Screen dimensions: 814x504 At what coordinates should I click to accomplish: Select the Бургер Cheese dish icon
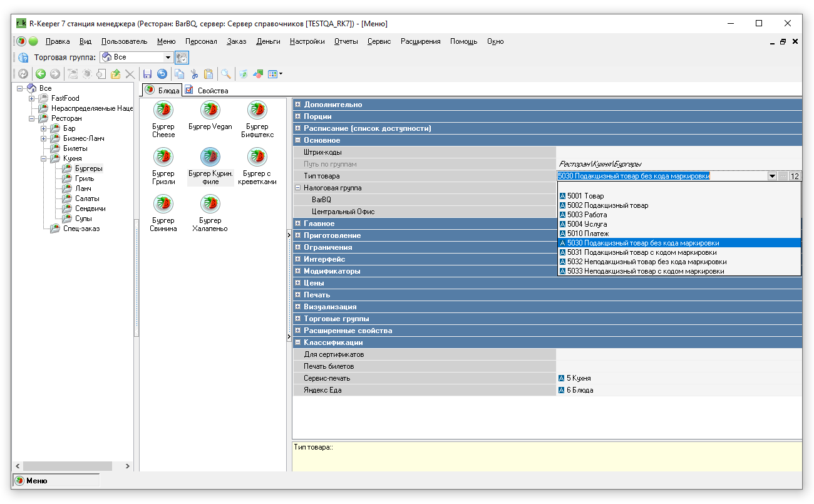(163, 110)
